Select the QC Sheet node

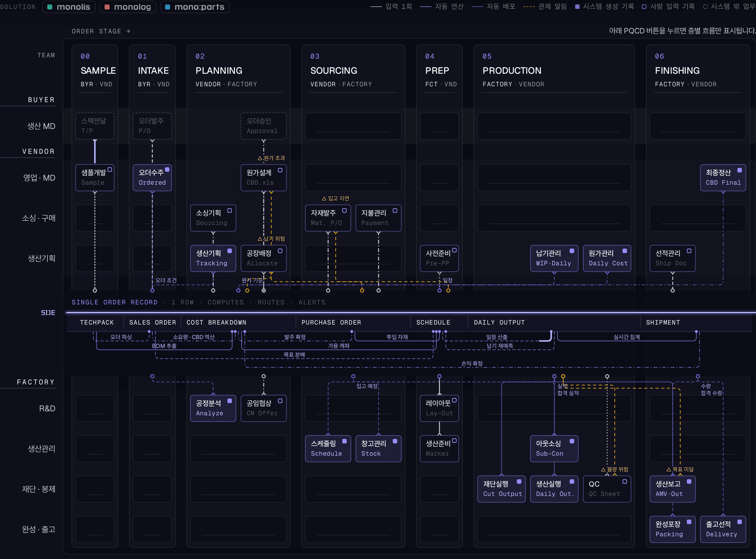(607, 489)
